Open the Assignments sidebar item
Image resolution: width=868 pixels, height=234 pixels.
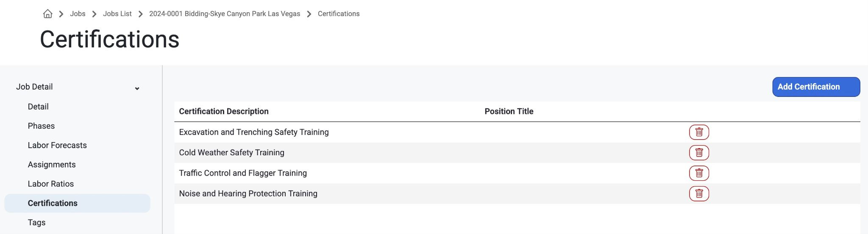coord(52,165)
